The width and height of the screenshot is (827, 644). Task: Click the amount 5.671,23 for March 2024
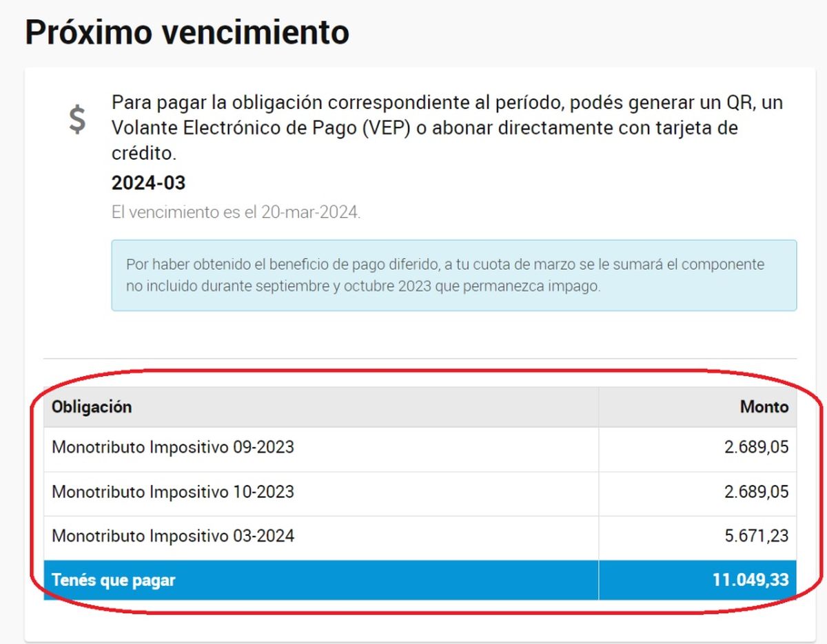tap(757, 535)
